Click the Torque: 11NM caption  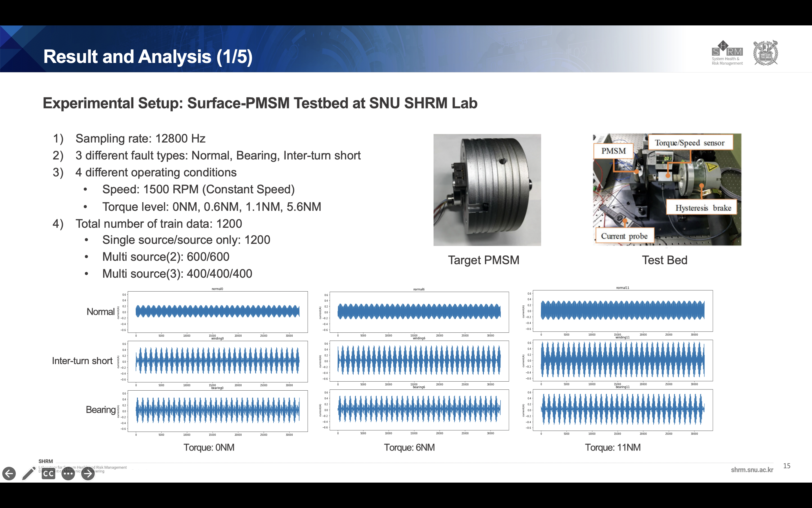tap(613, 448)
